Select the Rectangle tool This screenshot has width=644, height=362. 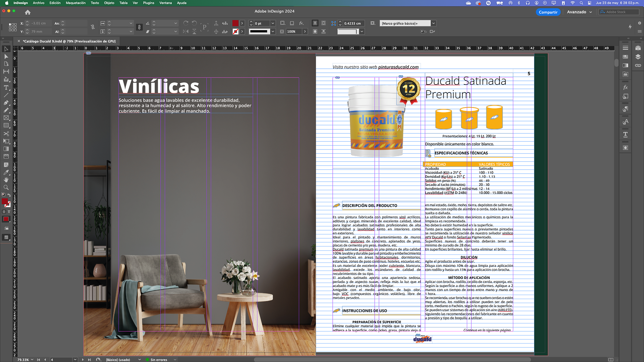(6, 125)
